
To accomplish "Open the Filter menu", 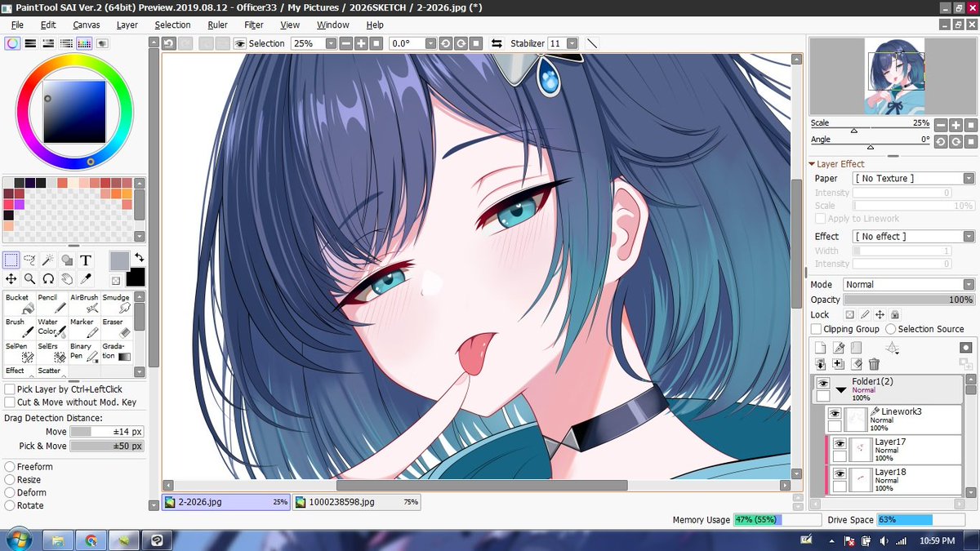I will tap(254, 25).
